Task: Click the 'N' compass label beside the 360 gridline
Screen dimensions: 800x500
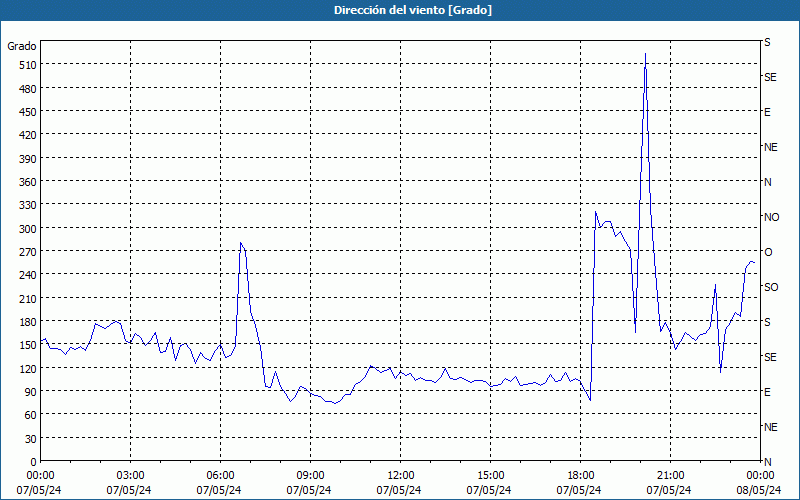Action: 767,182
